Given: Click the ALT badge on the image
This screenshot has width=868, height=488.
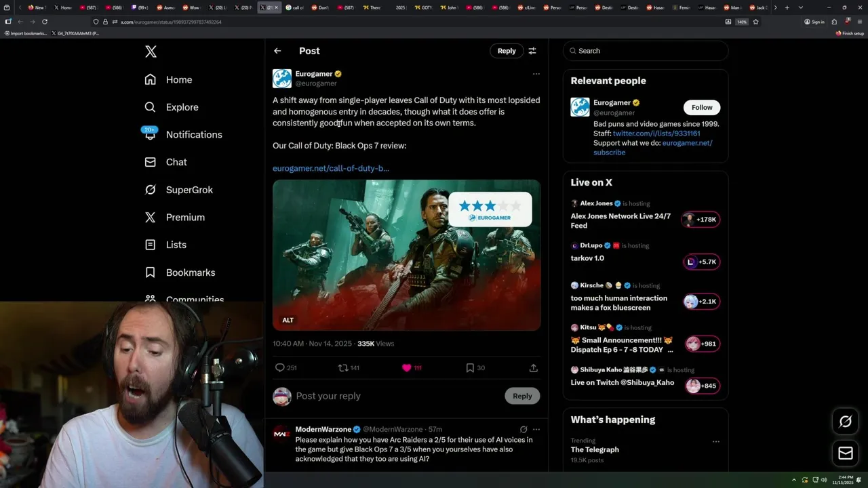Looking at the screenshot, I should [x=288, y=320].
